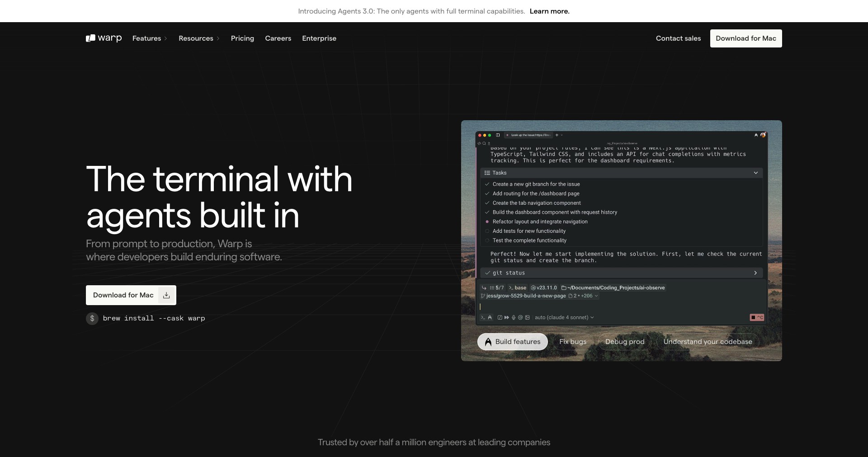Open the changed files 2 • +206 dropdown
The image size is (868, 457).
point(583,296)
